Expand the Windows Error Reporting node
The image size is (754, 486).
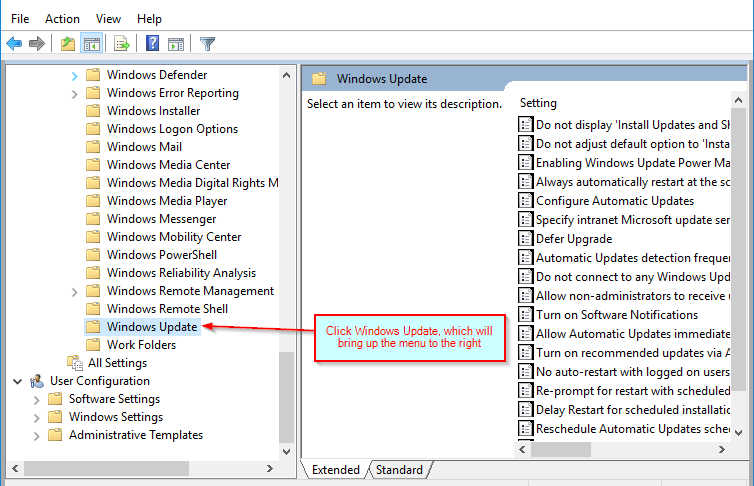tap(74, 94)
